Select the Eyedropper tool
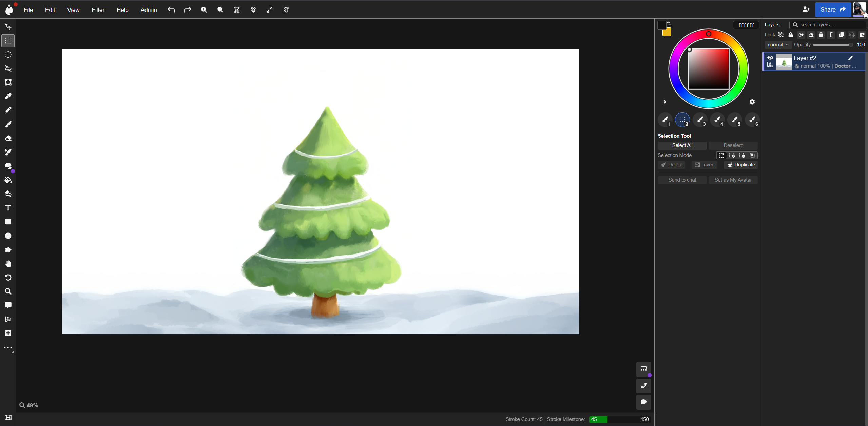 8,96
